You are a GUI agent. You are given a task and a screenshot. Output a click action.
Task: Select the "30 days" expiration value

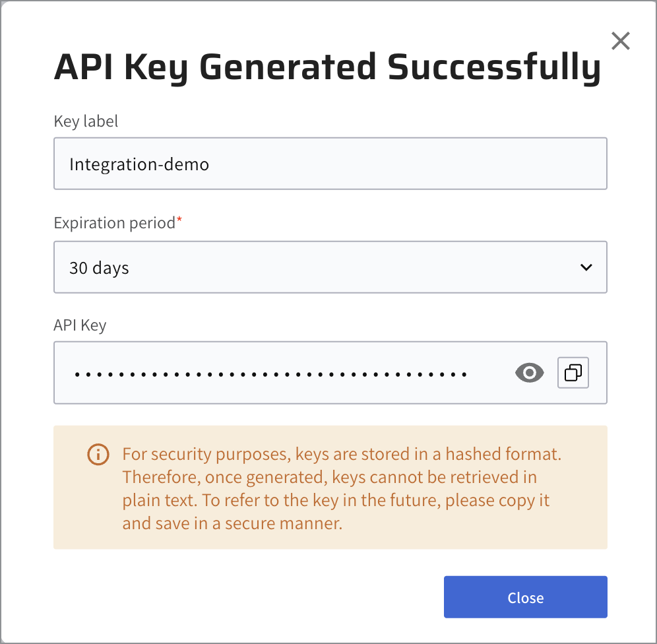click(99, 269)
